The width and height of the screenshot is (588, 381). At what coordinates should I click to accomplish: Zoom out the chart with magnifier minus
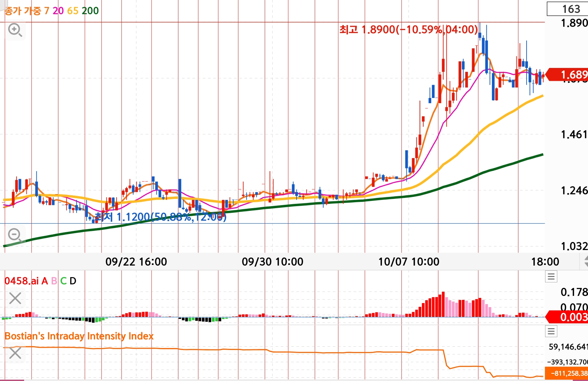tap(15, 235)
